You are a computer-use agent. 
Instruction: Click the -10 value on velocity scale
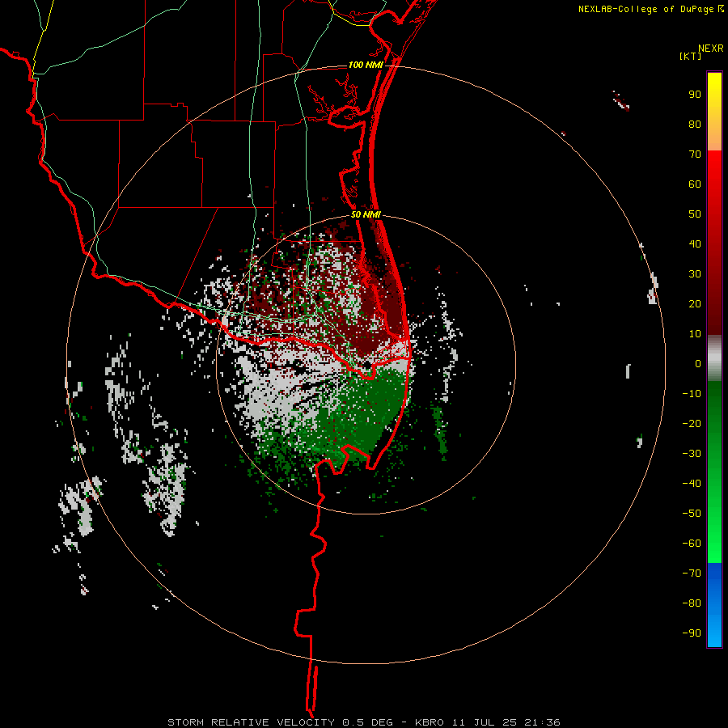pyautogui.click(x=692, y=394)
